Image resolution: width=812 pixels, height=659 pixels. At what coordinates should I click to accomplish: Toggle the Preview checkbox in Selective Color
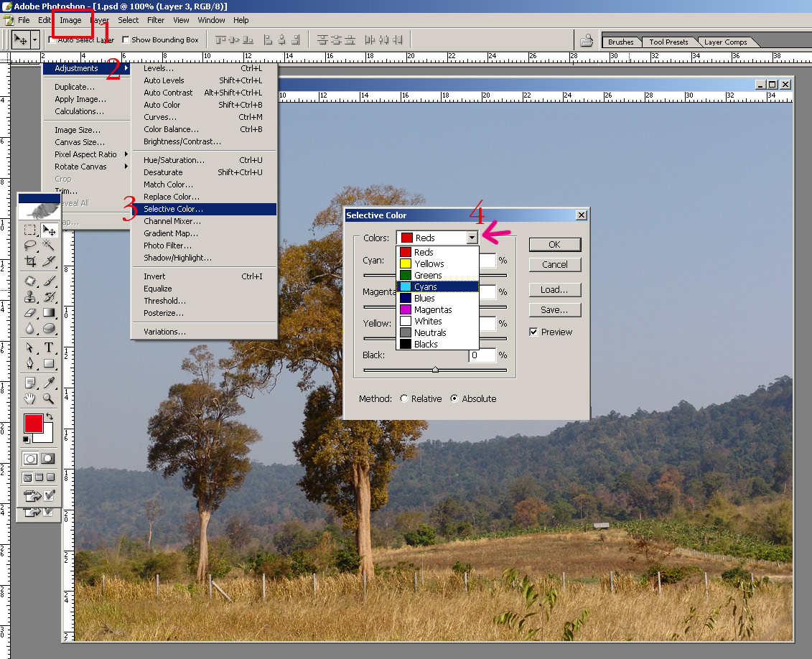533,332
